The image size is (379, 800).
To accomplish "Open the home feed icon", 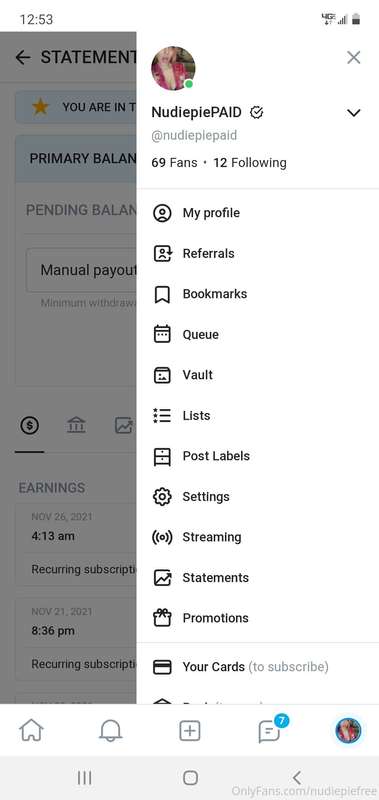I will (31, 731).
